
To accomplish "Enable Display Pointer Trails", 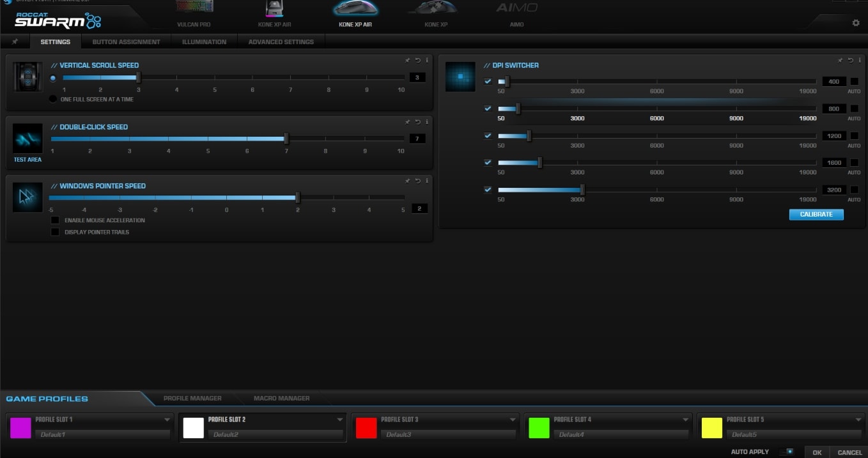I will point(55,232).
